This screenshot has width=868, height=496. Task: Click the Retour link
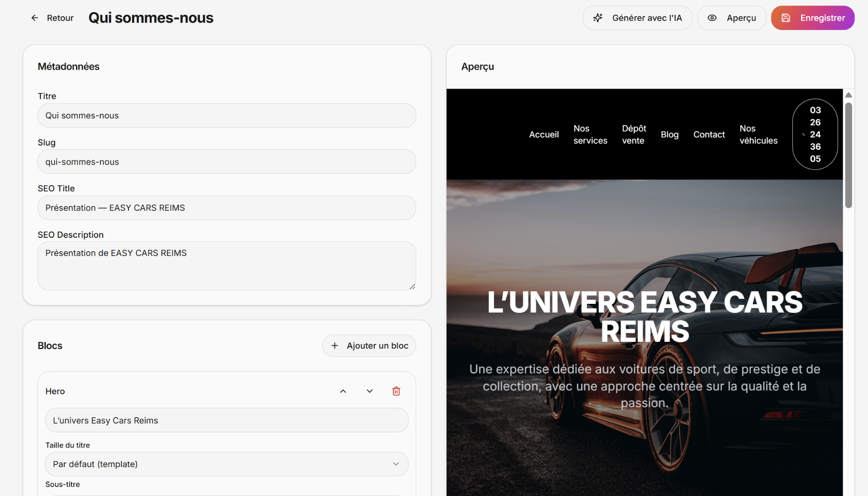pos(52,18)
